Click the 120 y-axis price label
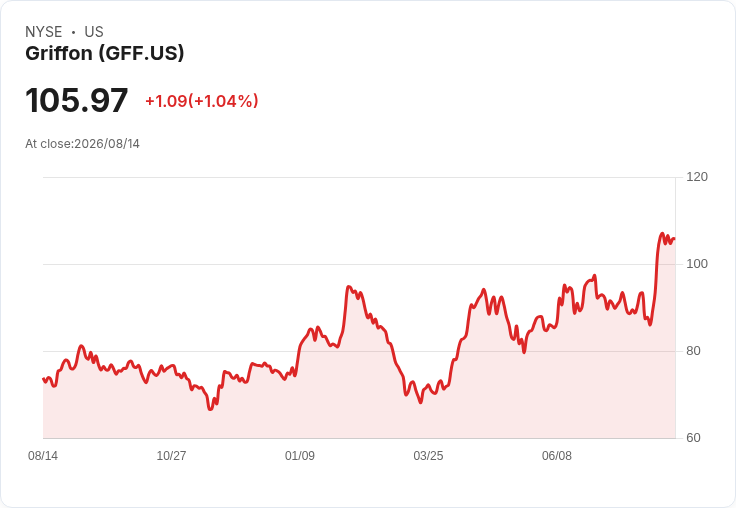The height and width of the screenshot is (508, 736). coord(697,177)
